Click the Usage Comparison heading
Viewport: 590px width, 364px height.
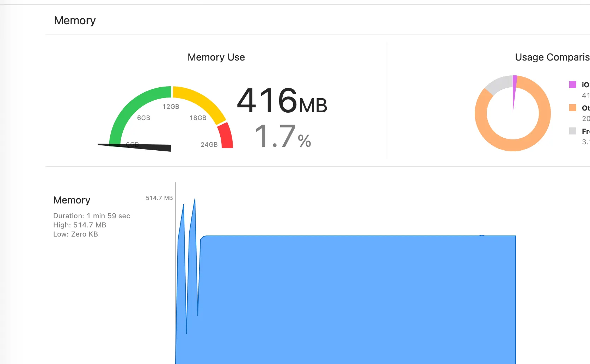552,57
